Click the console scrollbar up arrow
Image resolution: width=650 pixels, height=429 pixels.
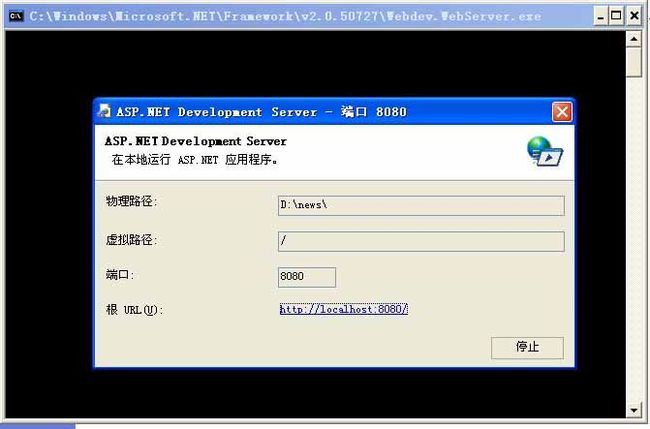point(633,39)
